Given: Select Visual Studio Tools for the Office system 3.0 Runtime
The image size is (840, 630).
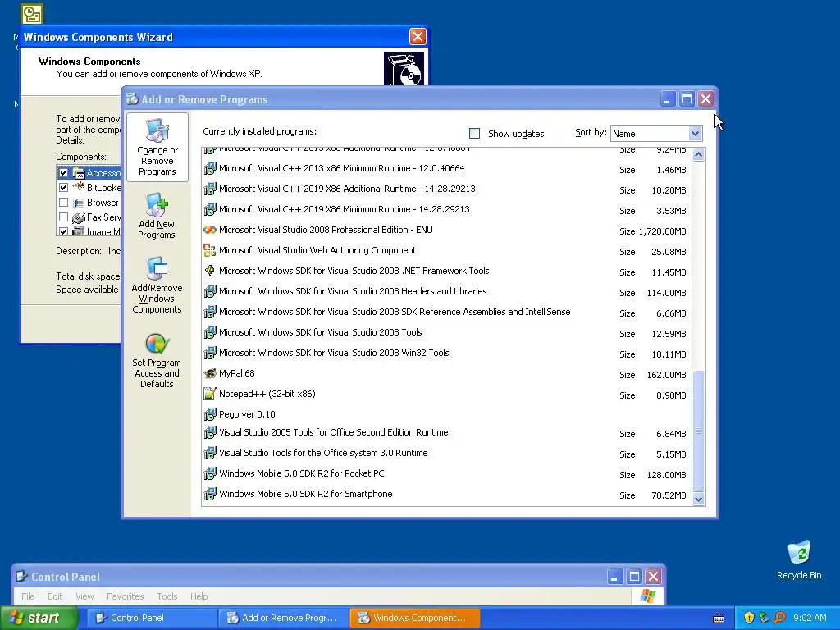Looking at the screenshot, I should (x=323, y=453).
